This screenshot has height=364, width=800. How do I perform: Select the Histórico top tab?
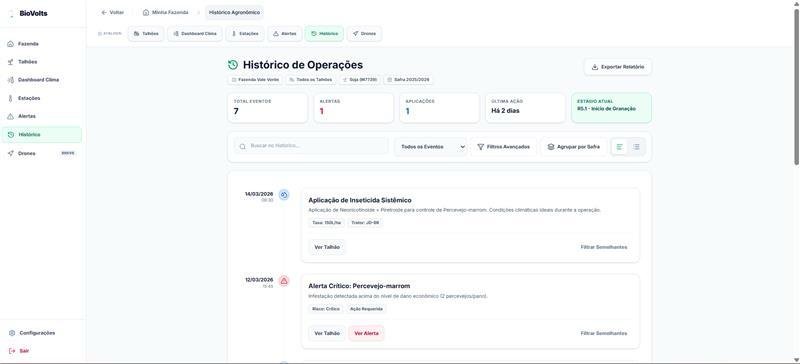click(324, 34)
